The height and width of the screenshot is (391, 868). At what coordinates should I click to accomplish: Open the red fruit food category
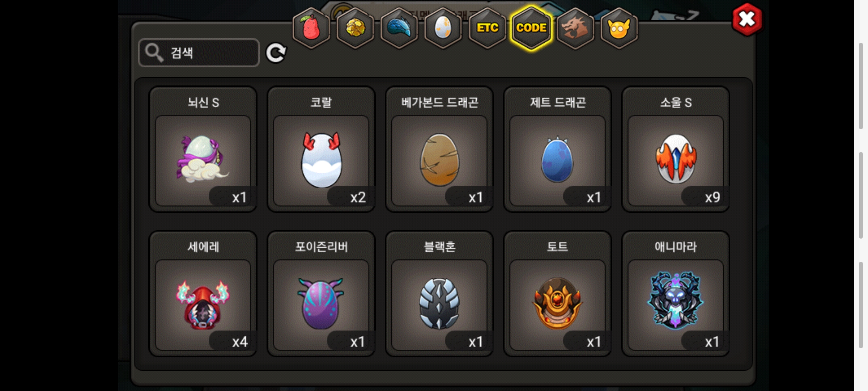(311, 28)
